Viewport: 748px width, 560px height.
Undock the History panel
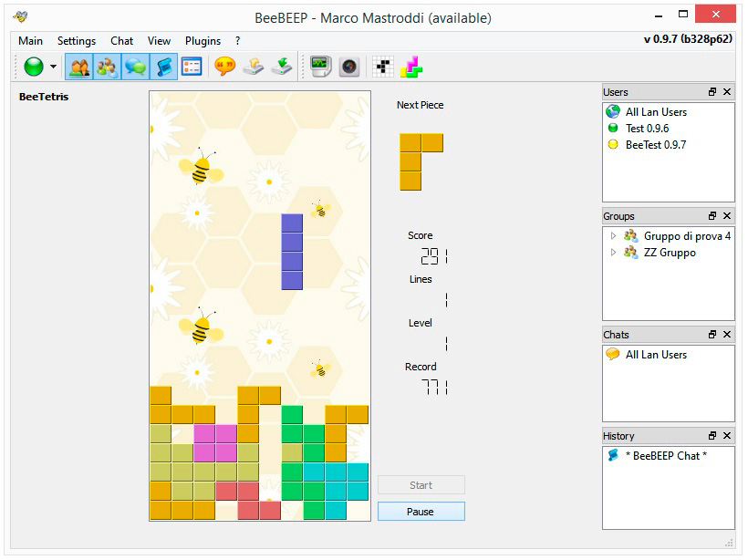coord(712,435)
